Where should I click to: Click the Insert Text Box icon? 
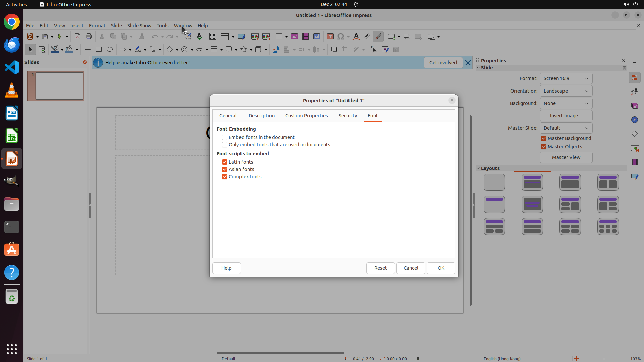[x=330, y=37]
